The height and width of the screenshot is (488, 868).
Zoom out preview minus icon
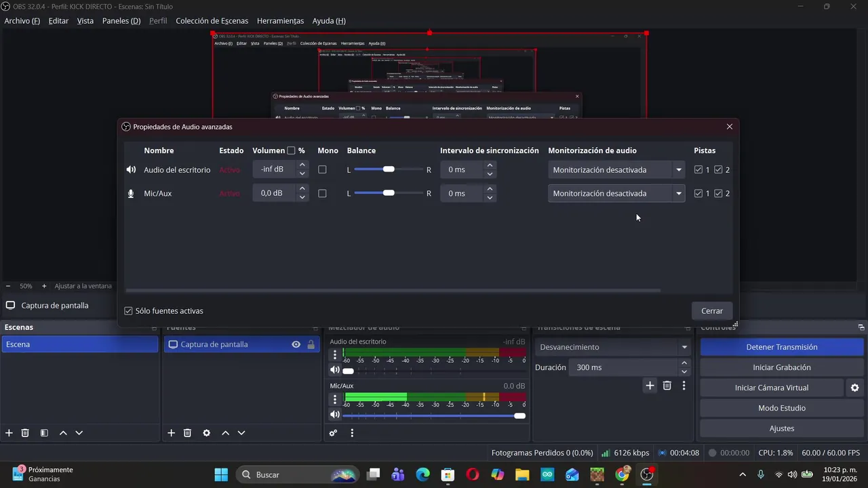click(8, 286)
